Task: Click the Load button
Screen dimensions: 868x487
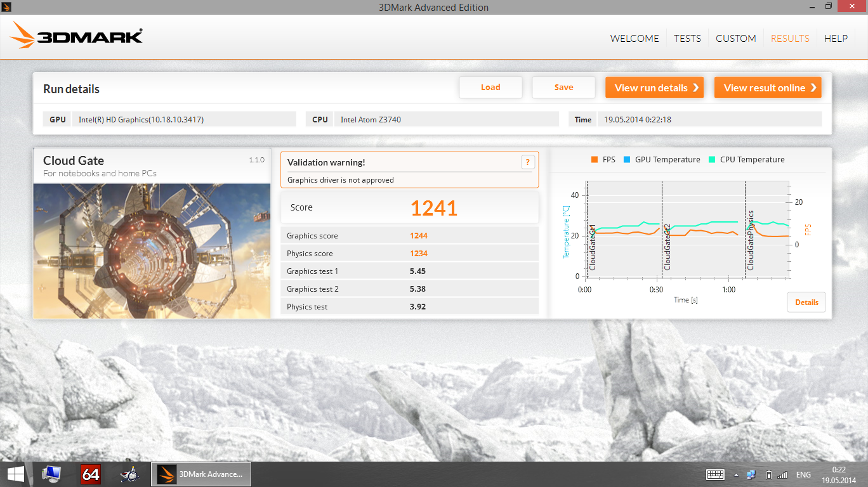Action: (490, 88)
